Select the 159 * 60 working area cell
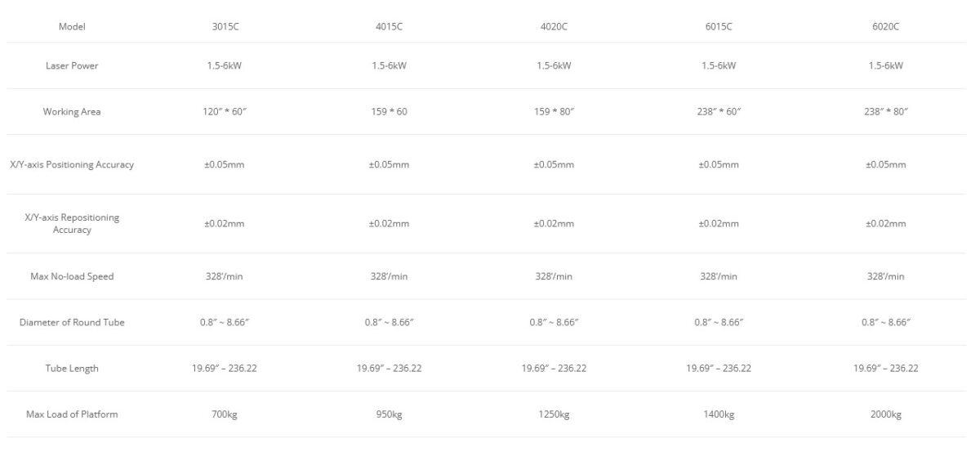 (x=389, y=111)
